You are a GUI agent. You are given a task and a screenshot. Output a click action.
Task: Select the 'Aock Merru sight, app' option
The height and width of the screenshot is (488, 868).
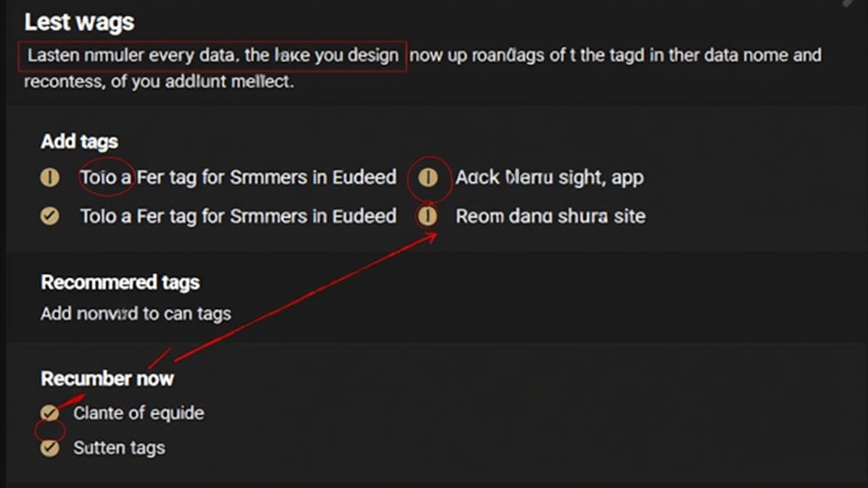coord(549,178)
